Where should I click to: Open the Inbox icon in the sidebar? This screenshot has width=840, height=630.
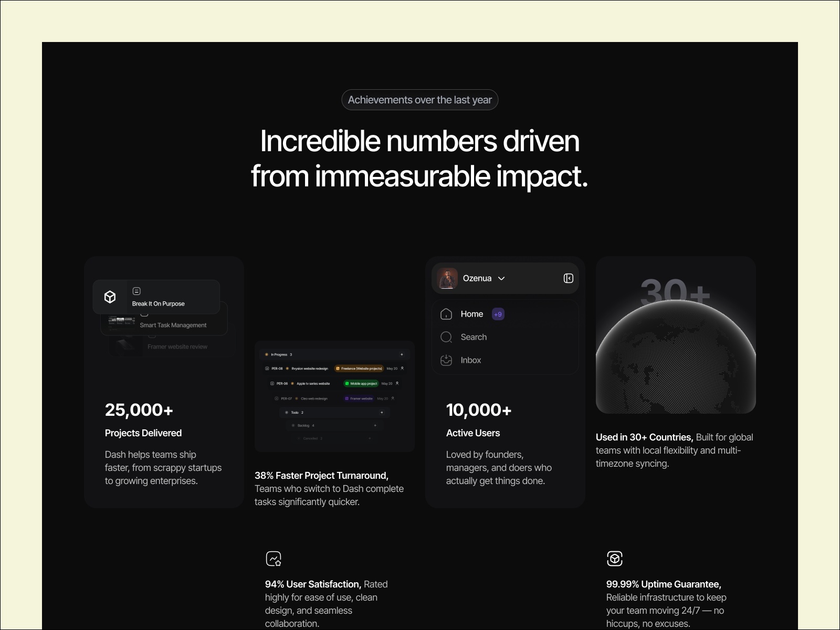pos(446,360)
